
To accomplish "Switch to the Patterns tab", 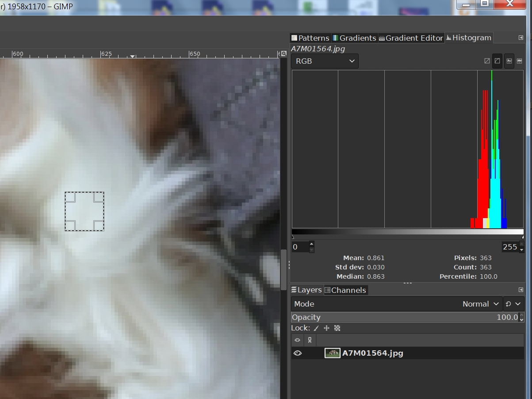I will 310,38.
